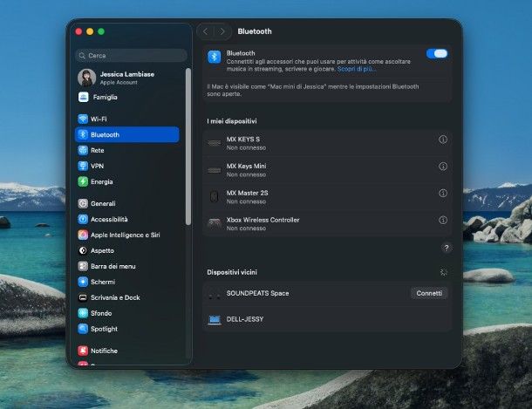Click the SOUNDPEATS Space device name

coord(257,293)
